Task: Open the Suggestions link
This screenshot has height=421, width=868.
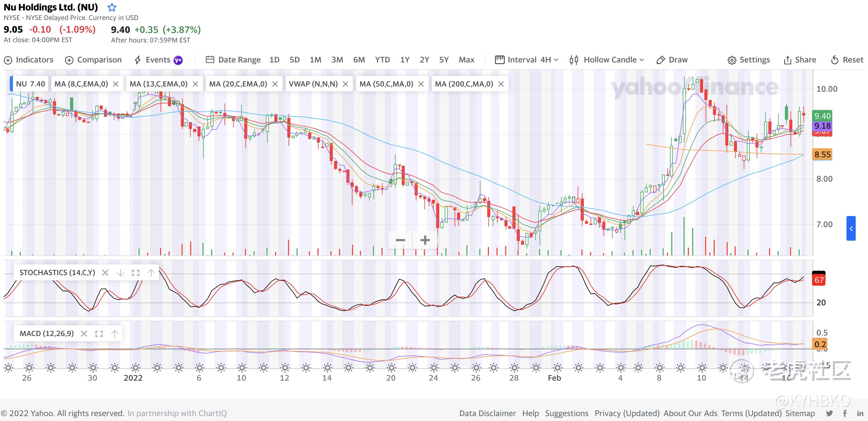Action: pyautogui.click(x=567, y=413)
